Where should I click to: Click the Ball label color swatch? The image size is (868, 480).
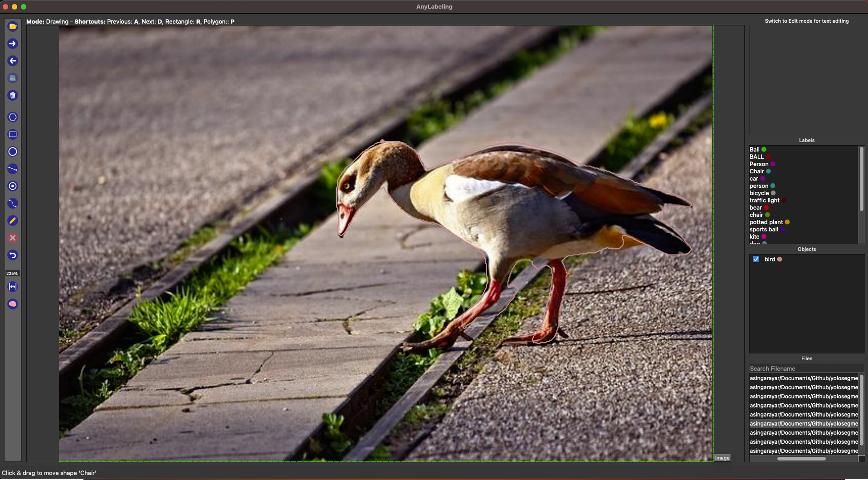tap(764, 149)
